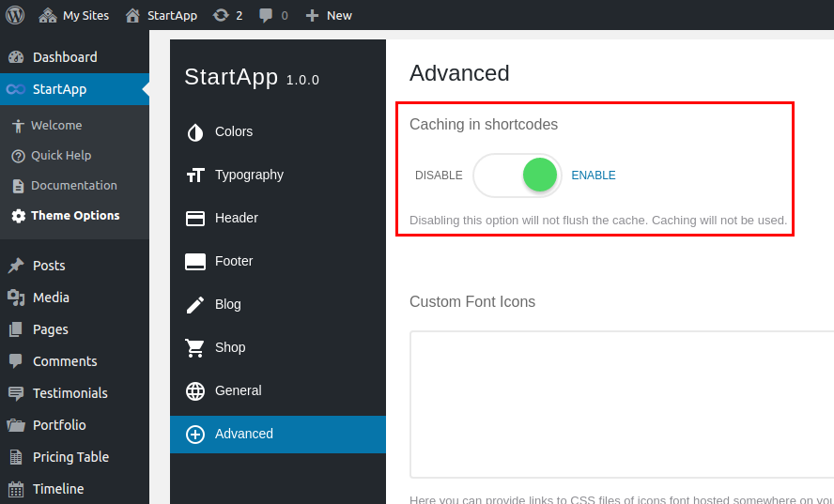Screen dimensions: 834x504
Task: Open the Media menu
Action: (x=74, y=298)
